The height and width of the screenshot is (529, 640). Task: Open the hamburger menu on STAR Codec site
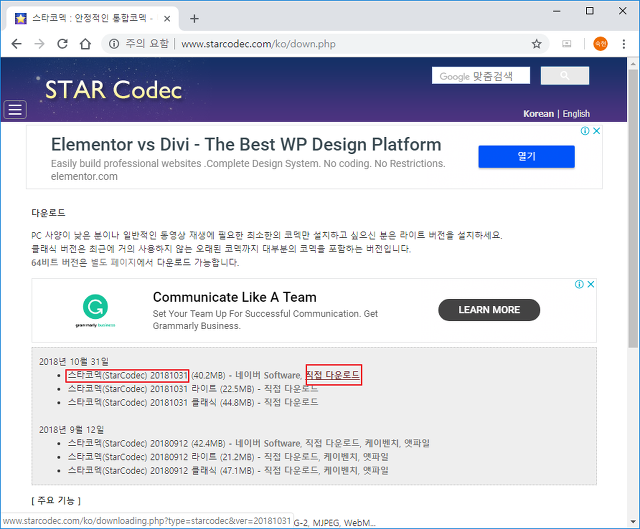pyautogui.click(x=15, y=109)
